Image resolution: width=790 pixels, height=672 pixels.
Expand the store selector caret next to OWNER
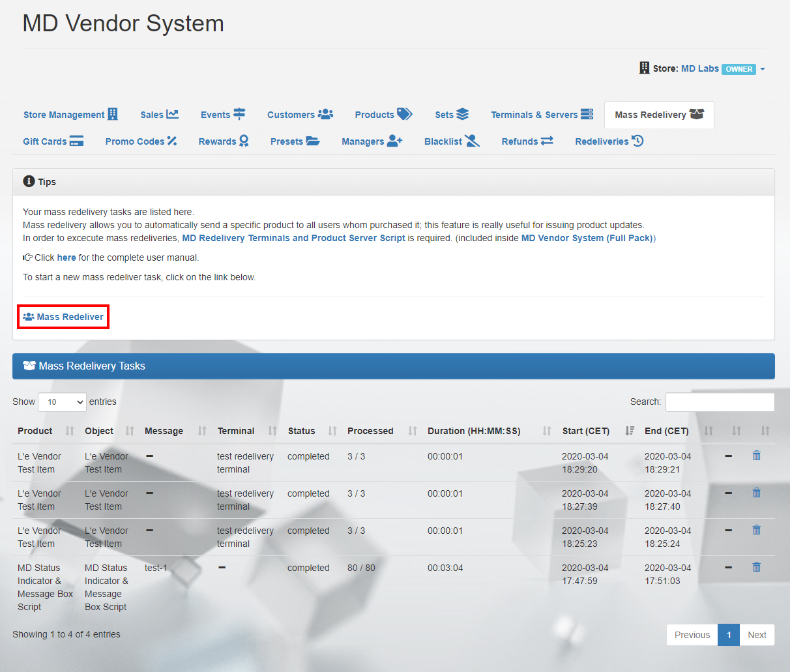pos(763,69)
